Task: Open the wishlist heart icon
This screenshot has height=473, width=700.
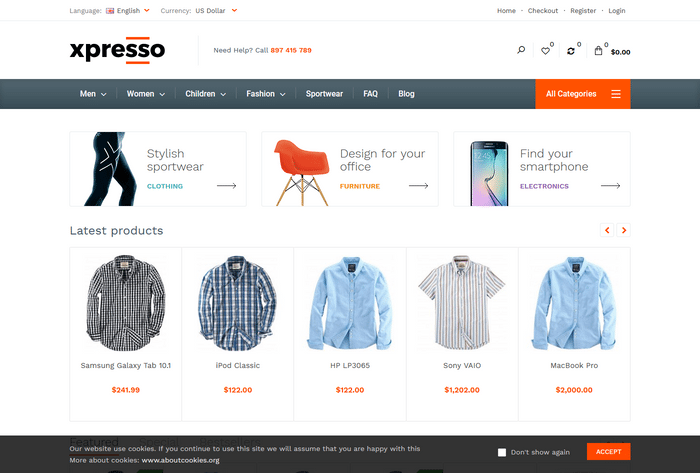Action: click(545, 51)
